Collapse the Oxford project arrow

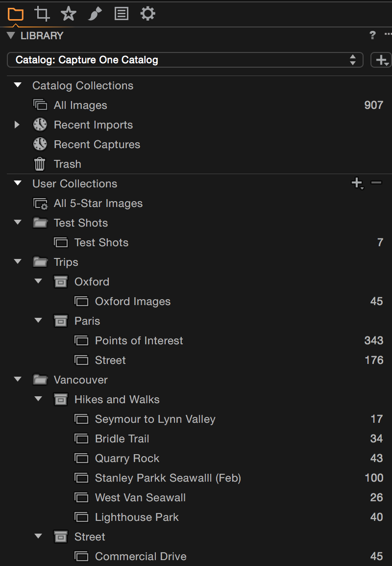pos(38,281)
